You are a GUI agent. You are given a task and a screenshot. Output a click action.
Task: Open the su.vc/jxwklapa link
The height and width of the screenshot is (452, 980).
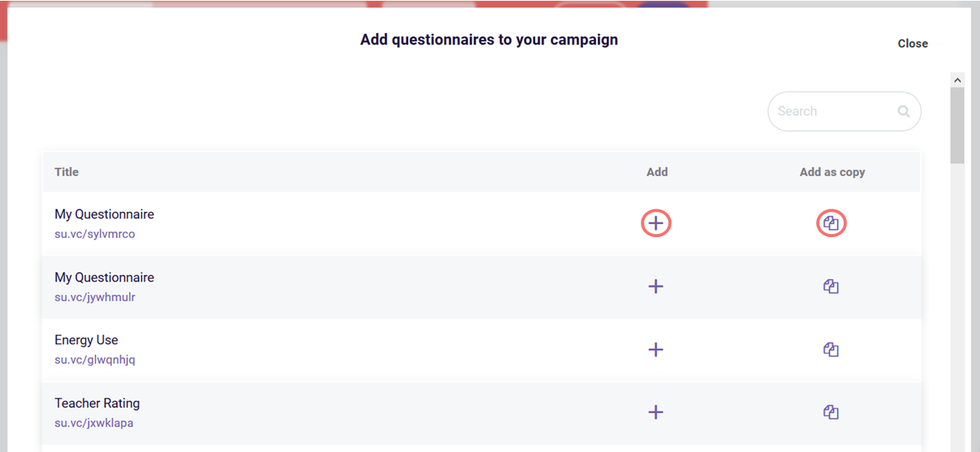coord(94,422)
